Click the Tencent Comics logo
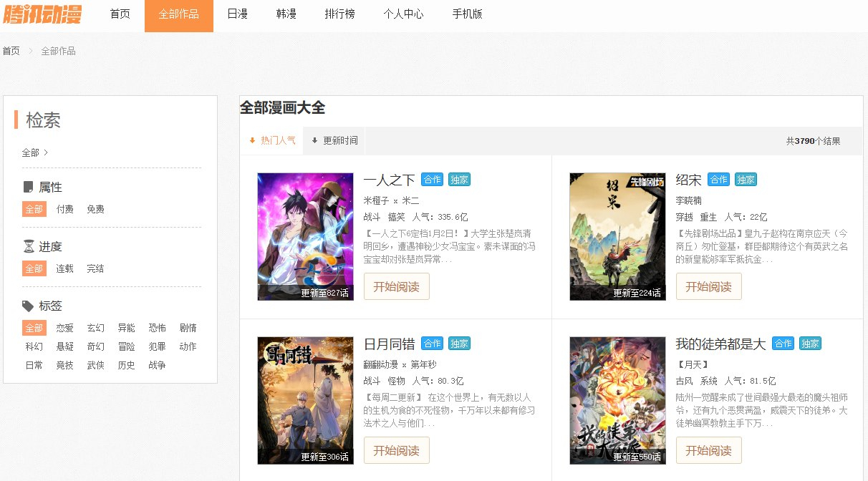This screenshot has height=481, width=868. click(42, 14)
